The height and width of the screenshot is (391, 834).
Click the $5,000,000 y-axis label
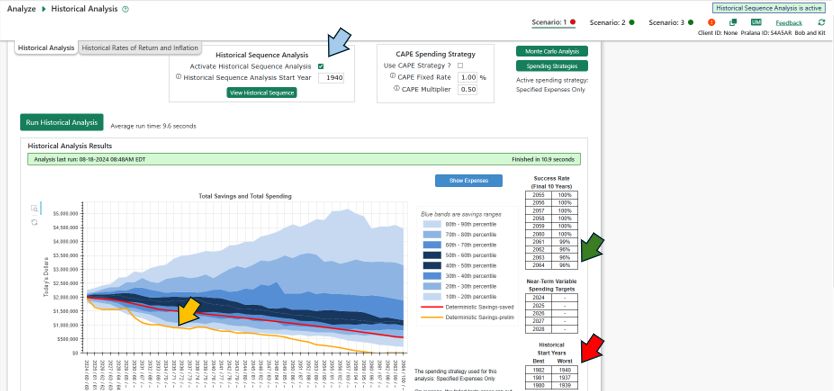(x=66, y=213)
